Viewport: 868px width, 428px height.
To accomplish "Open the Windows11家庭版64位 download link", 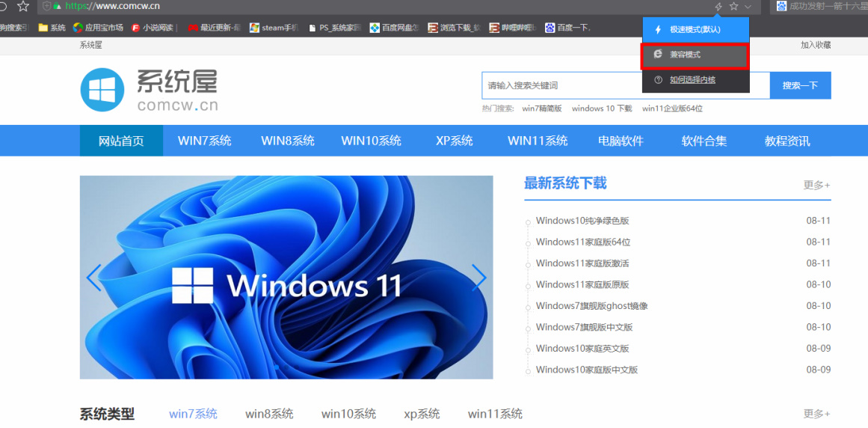I will pos(583,242).
